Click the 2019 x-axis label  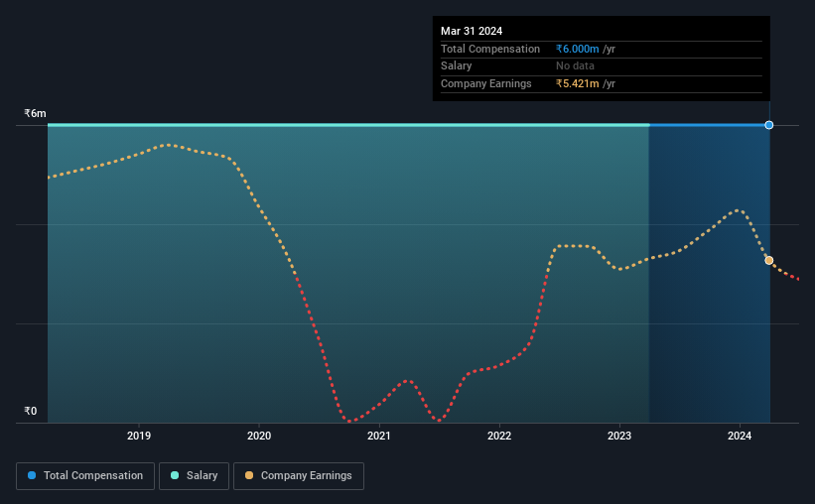pos(139,436)
